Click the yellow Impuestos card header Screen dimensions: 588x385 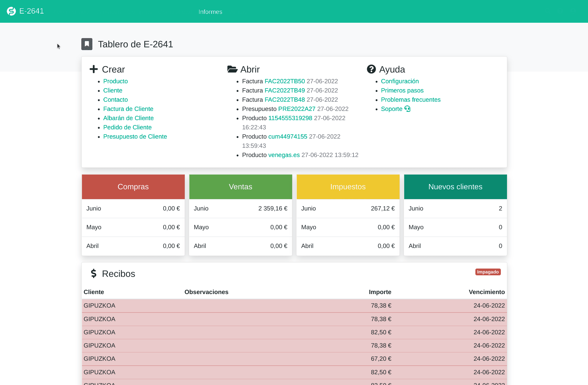348,187
